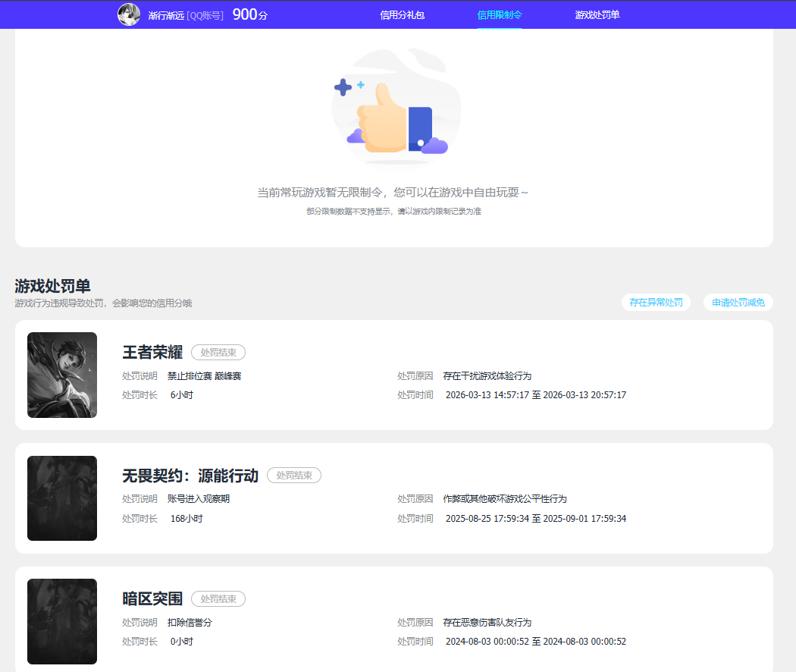Click the 无畏契约：源能行动 title
This screenshot has width=796, height=672.
[190, 476]
